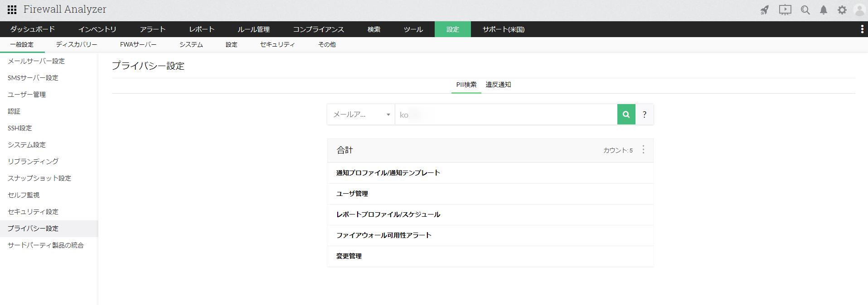868x305 pixels.
Task: Expand the メールア... search type dropdown
Action: [x=361, y=114]
